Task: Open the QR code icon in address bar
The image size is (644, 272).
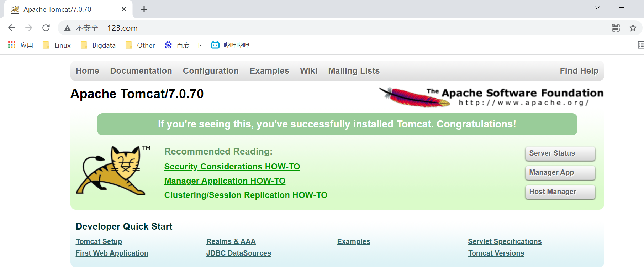Action: pos(616,28)
